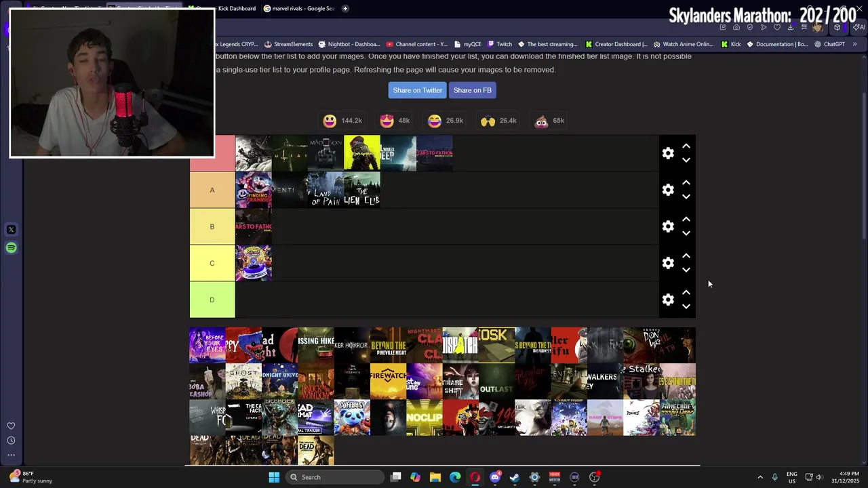Move tier A row up with arrow
Screen dimensions: 868x488
click(x=686, y=182)
